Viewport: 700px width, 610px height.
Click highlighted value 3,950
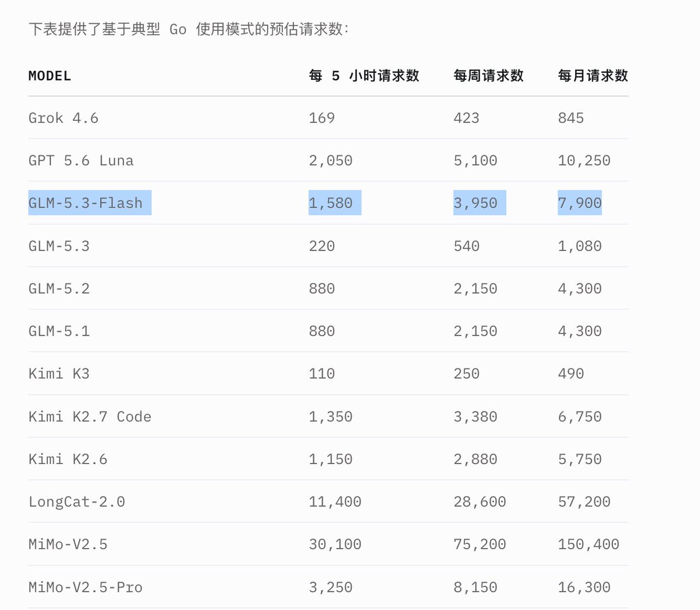(x=475, y=203)
